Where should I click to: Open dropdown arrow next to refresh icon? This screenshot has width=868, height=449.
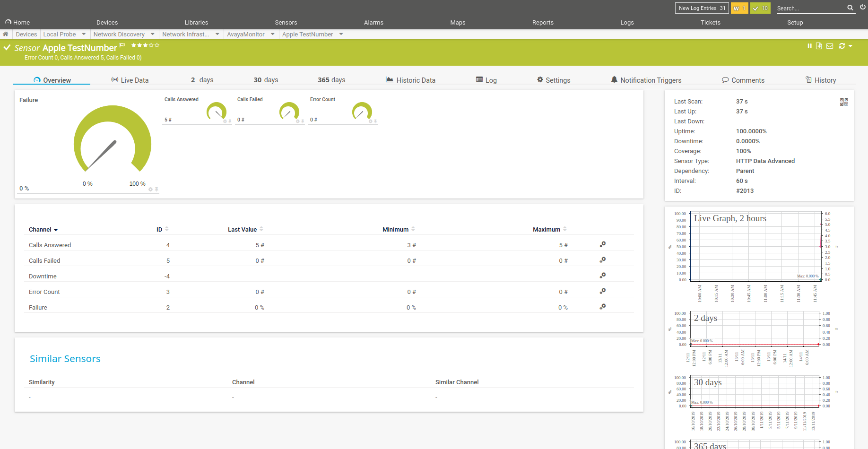(851, 46)
